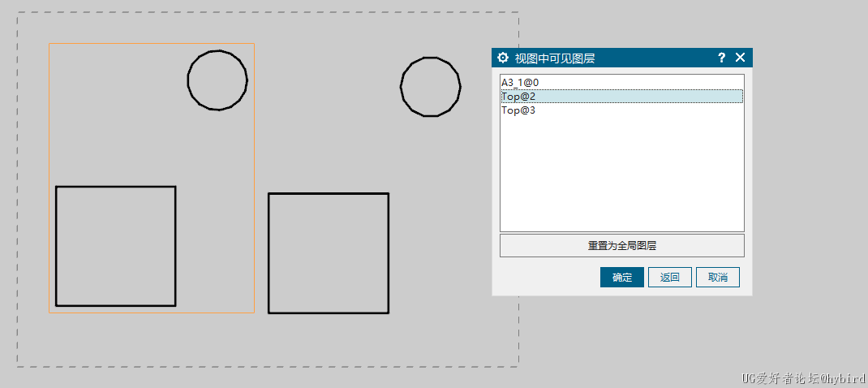Go back using the 返回 button
868x388 pixels.
click(669, 277)
